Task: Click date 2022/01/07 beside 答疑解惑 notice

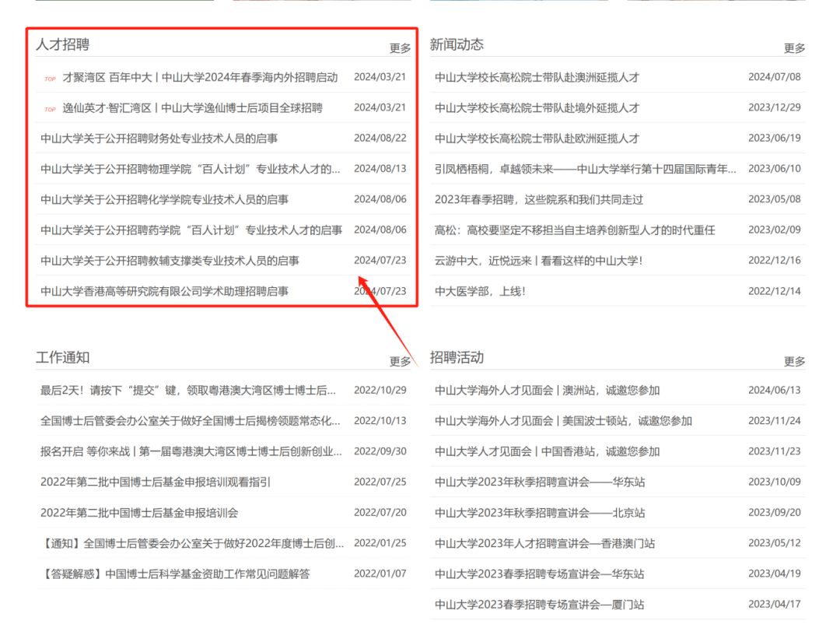Action: 380,574
